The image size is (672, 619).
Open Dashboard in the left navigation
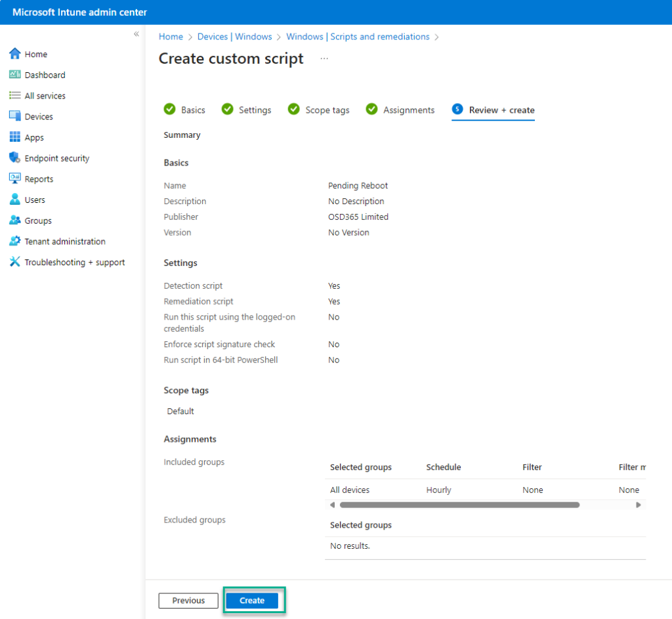(45, 75)
